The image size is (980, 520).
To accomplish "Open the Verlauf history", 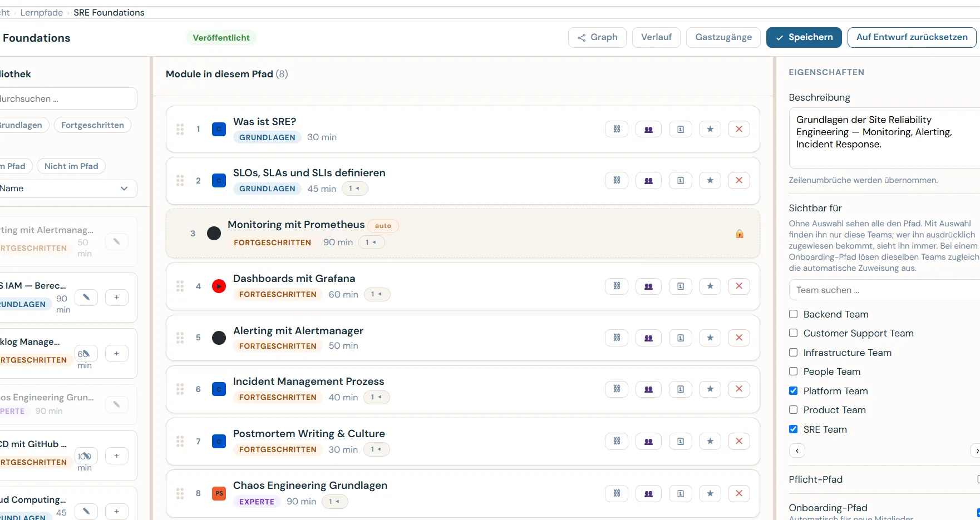I will point(656,37).
